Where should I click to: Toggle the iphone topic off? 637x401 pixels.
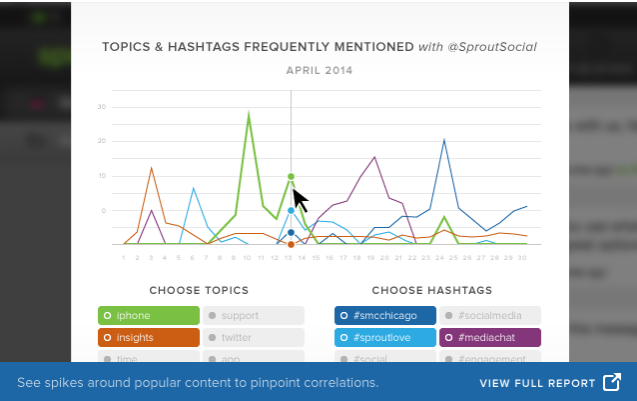coord(148,316)
